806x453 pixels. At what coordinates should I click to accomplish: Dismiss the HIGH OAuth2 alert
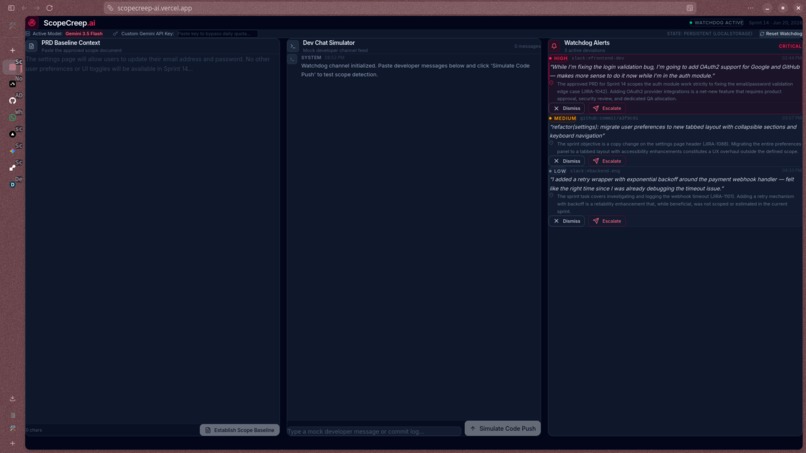tap(566, 108)
